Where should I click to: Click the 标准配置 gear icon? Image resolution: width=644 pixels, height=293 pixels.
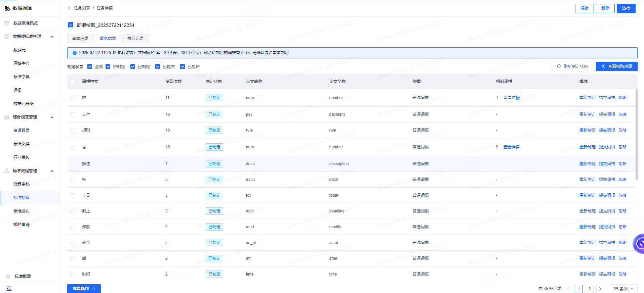(x=8, y=276)
